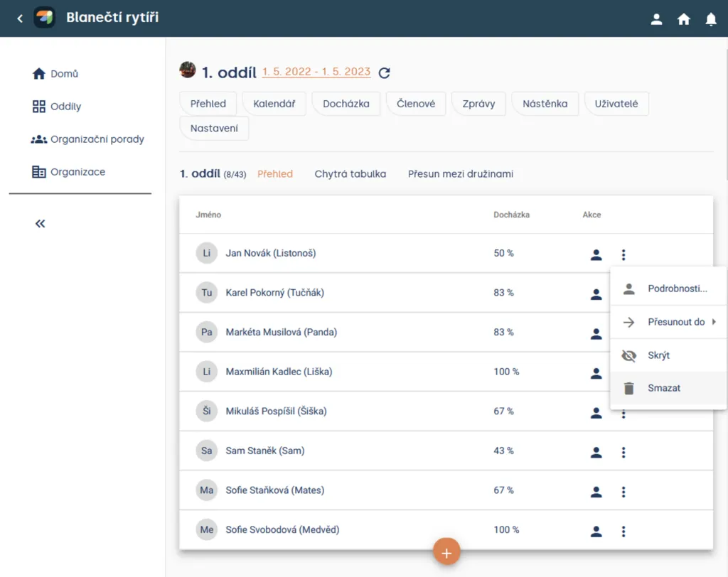Viewport: 728px width, 577px height.
Task: Open the Nástěnka tab
Action: (x=545, y=104)
